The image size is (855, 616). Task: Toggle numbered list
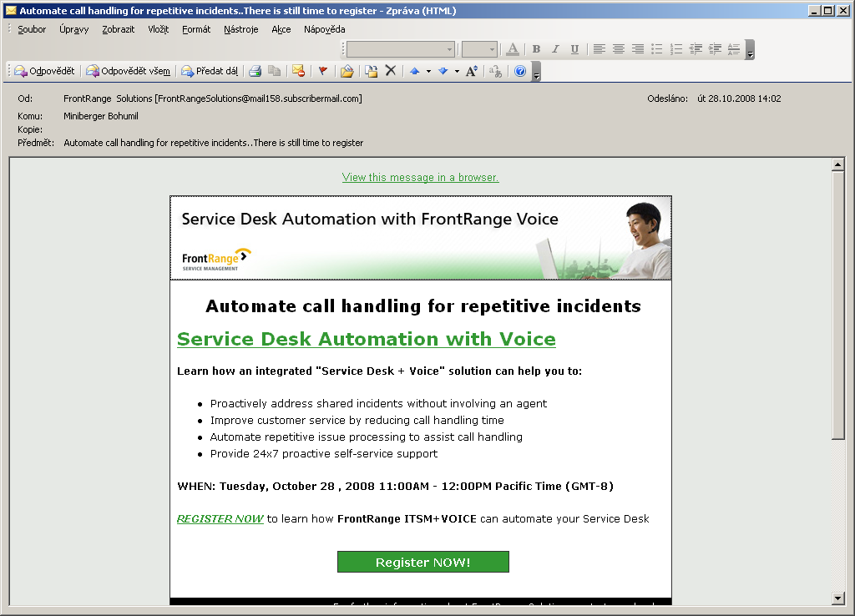tap(676, 49)
